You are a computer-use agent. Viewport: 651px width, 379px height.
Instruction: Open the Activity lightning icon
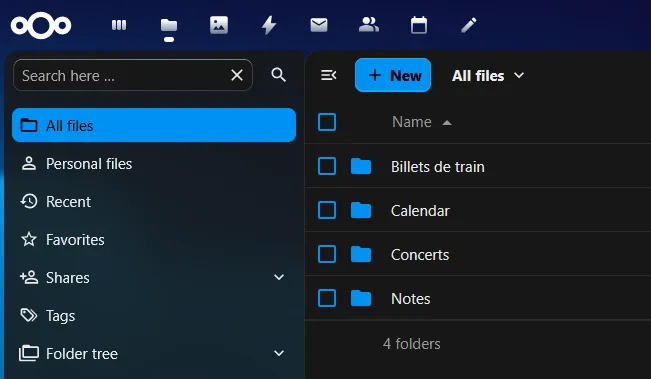269,25
